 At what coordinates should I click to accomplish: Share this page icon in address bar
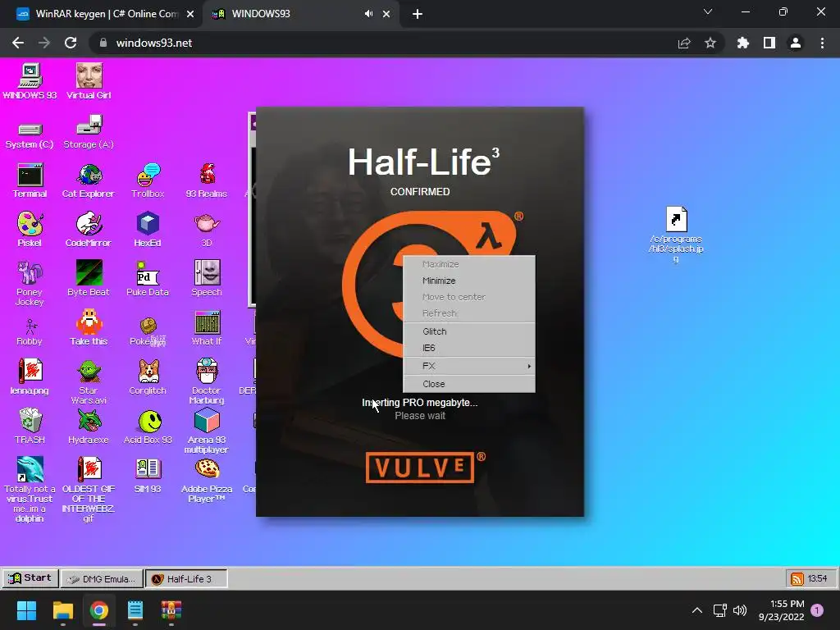point(684,43)
